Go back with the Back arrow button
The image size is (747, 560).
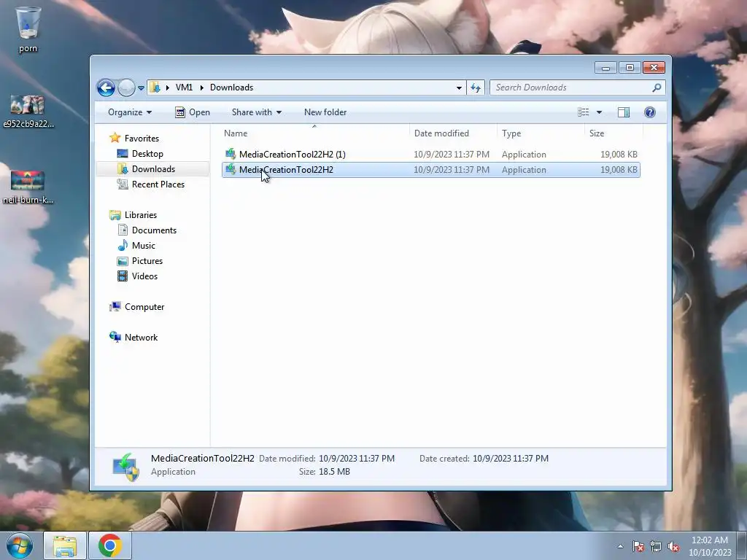(106, 87)
